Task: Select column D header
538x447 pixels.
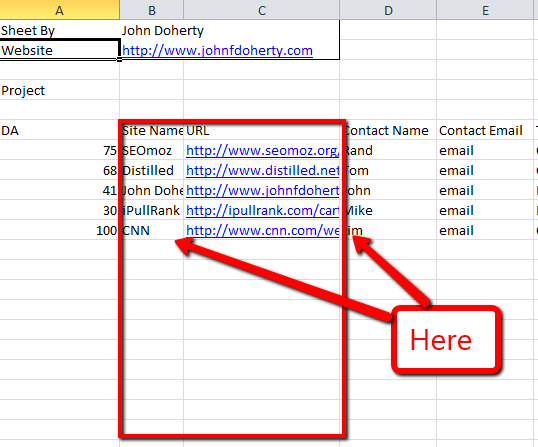Action: pos(388,10)
